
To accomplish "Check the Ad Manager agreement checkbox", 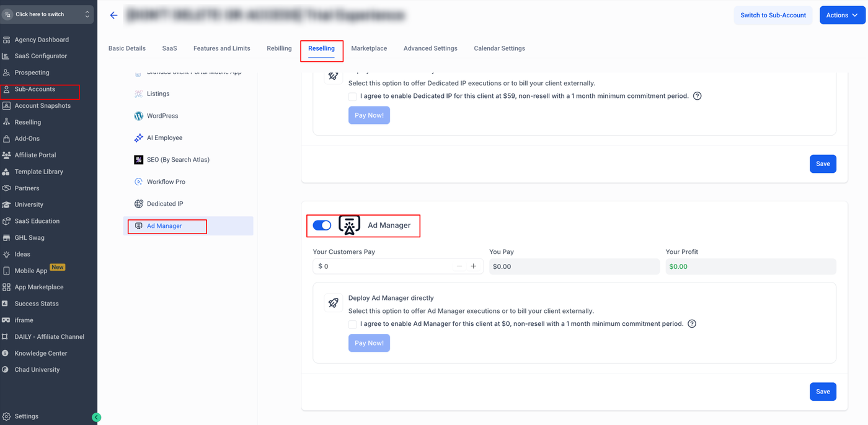I will (352, 324).
